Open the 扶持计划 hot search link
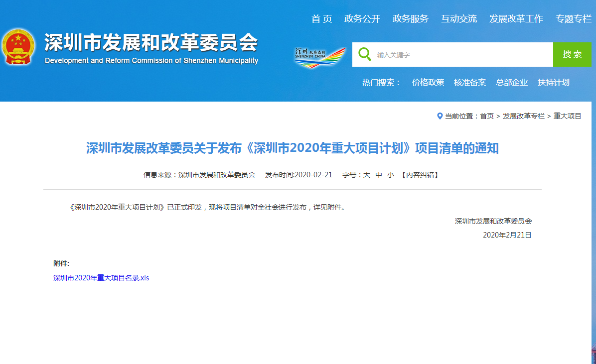Viewport: 596px width, 364px height. tap(553, 83)
